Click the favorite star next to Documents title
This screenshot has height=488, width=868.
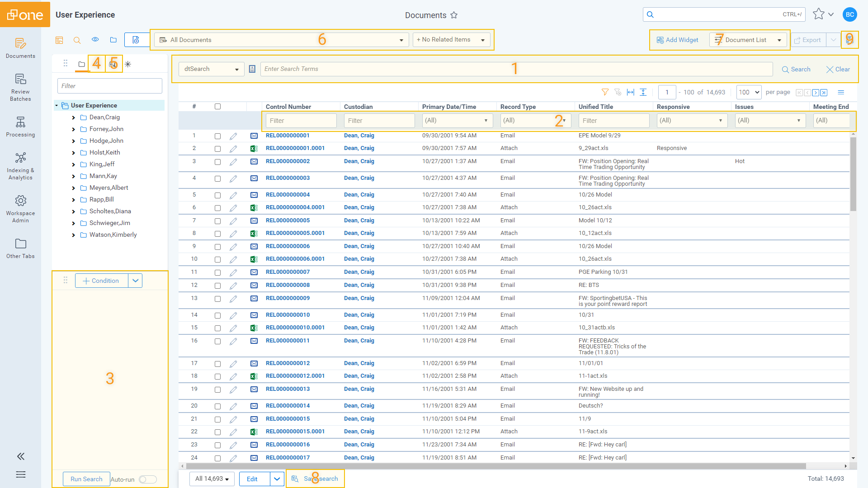454,15
